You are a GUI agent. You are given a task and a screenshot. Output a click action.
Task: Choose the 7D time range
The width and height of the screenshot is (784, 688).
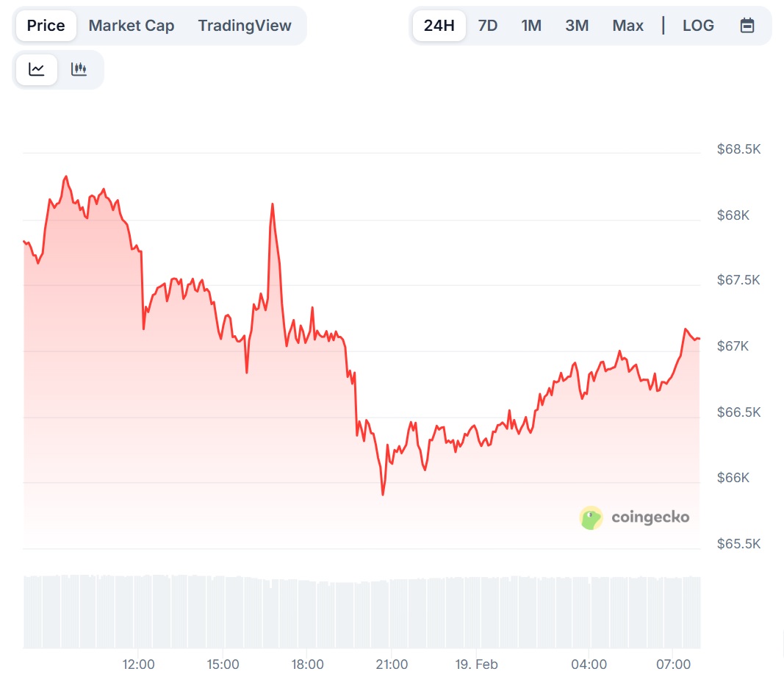pos(488,26)
